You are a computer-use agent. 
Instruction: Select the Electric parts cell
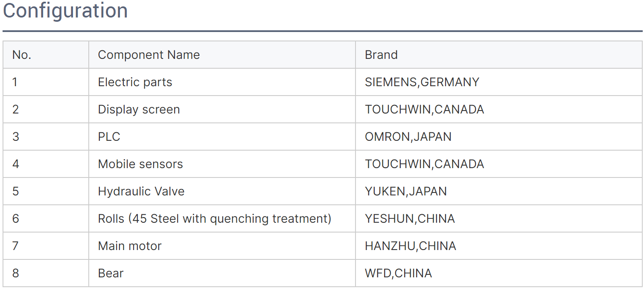click(x=135, y=82)
